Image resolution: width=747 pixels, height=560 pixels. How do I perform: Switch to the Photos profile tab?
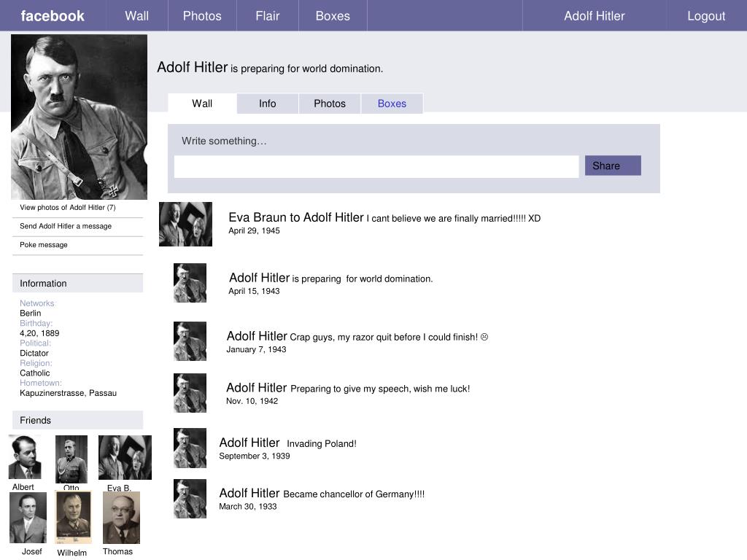click(x=330, y=104)
